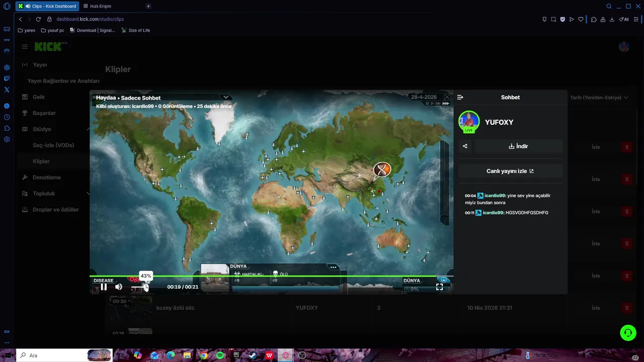Mute the clip volume speaker icon
Image resolution: width=644 pixels, height=362 pixels.
coord(119,287)
